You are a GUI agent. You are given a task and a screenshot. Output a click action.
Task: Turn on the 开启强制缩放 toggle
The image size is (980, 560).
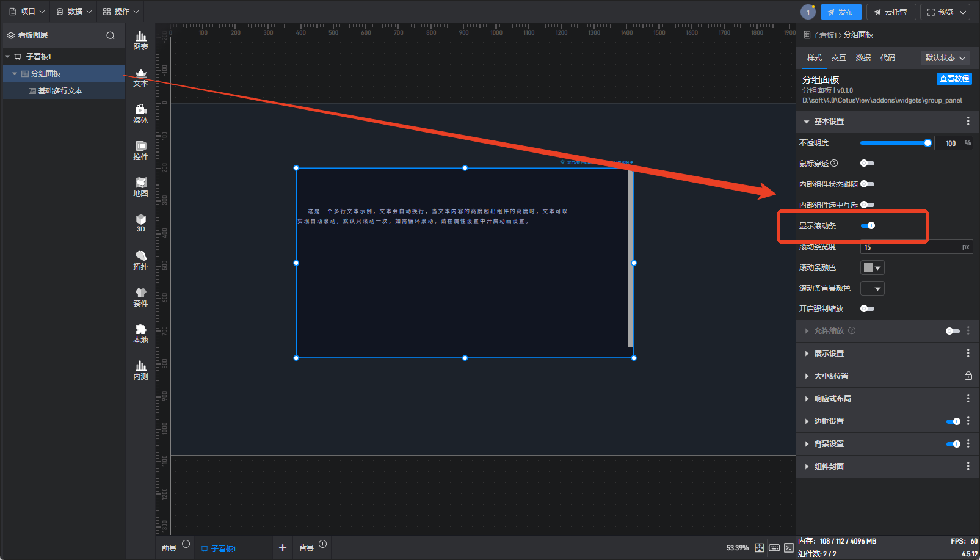867,309
